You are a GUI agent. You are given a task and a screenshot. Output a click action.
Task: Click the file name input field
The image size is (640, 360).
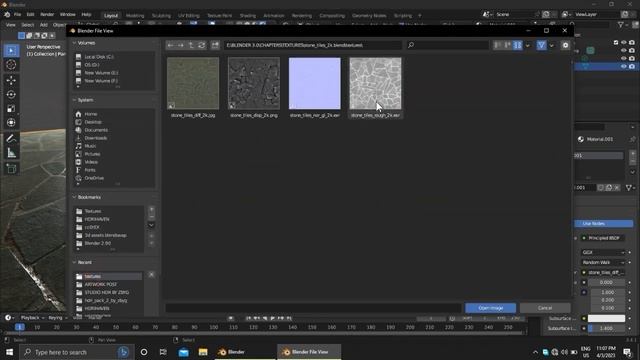coord(313,308)
